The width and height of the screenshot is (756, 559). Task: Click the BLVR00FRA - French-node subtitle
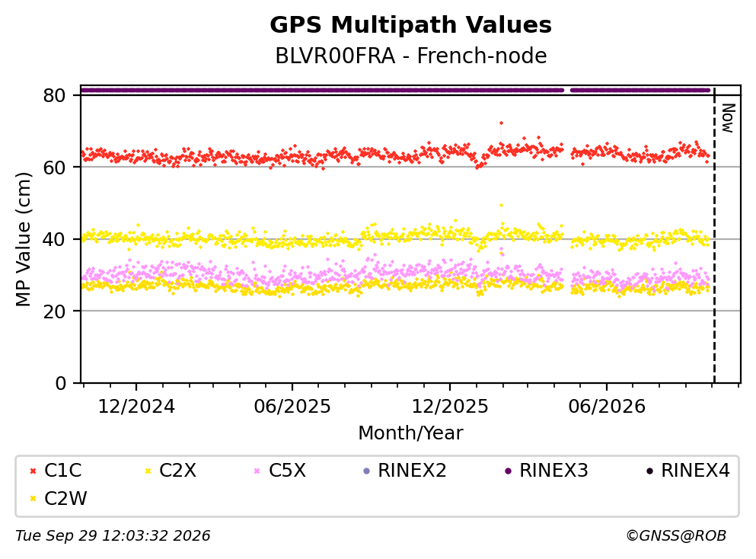click(411, 56)
